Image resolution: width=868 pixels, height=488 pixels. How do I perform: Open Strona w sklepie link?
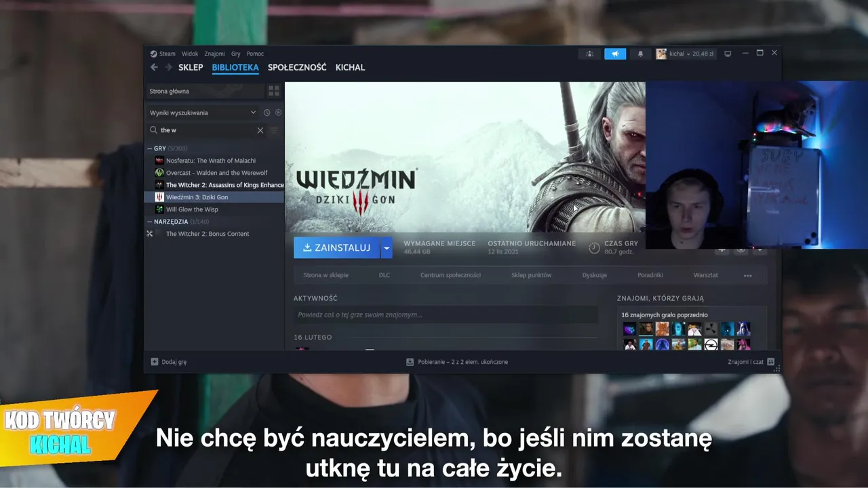325,275
